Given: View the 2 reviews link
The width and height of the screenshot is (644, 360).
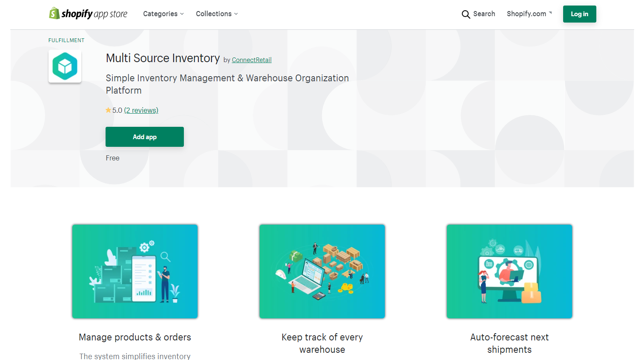Looking at the screenshot, I should pos(141,110).
